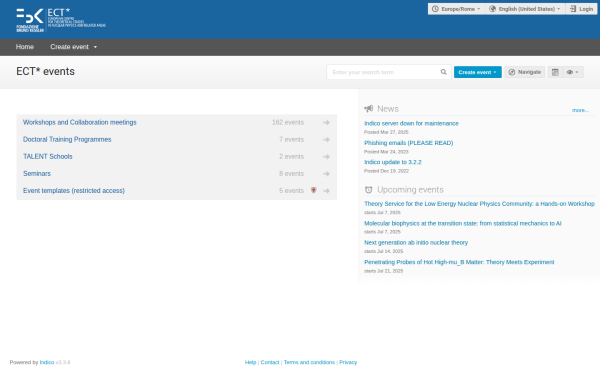This screenshot has width=600, height=375.
Task: Click the Help footer link
Action: 250,362
